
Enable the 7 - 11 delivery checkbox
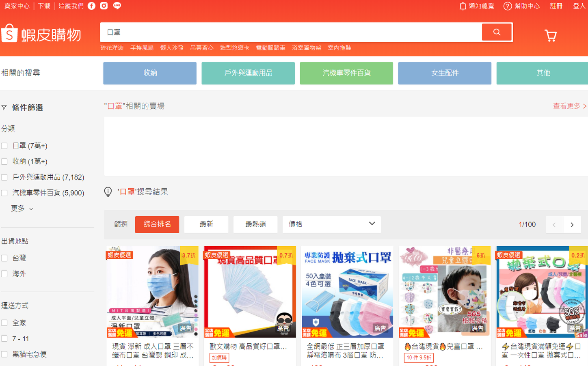(x=4, y=339)
